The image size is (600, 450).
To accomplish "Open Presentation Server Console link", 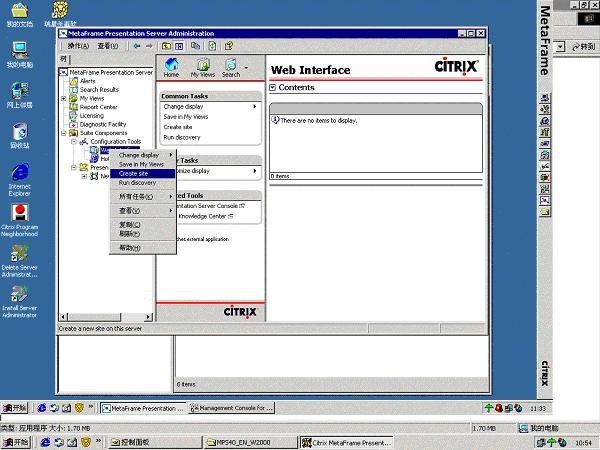I will [x=210, y=206].
